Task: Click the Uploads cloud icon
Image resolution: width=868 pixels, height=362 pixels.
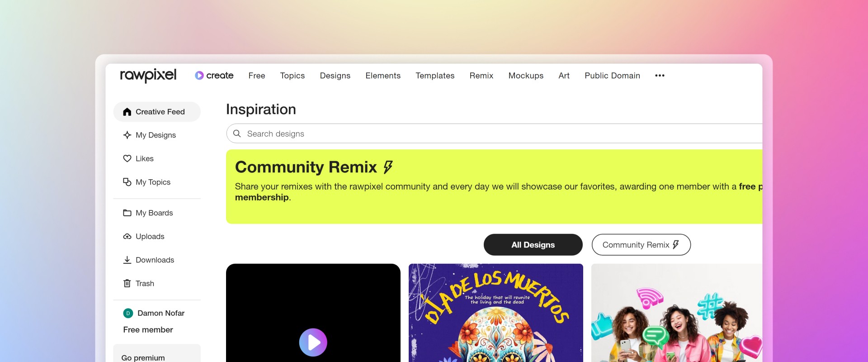Action: [x=127, y=236]
